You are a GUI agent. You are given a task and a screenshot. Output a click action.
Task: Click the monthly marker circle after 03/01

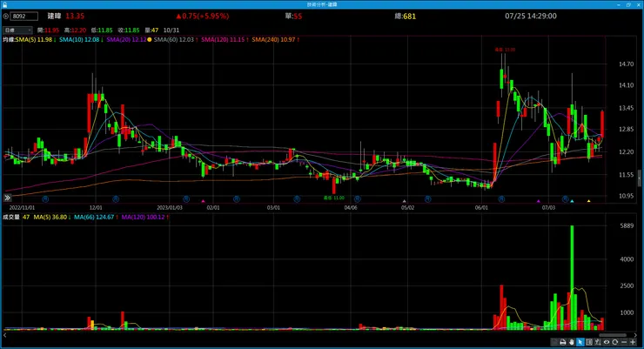pyautogui.click(x=297, y=198)
